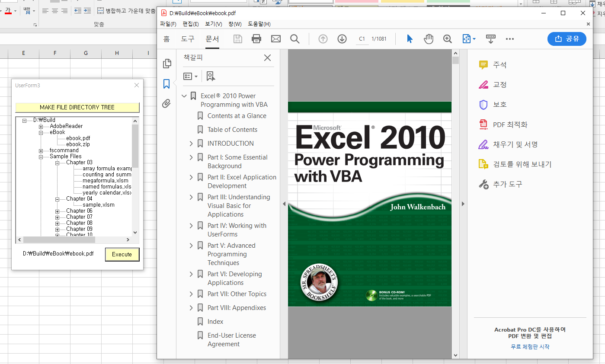The height and width of the screenshot is (364, 605).
Task: Click the PDF vertical scrollbar thumb
Action: pyautogui.click(x=455, y=60)
